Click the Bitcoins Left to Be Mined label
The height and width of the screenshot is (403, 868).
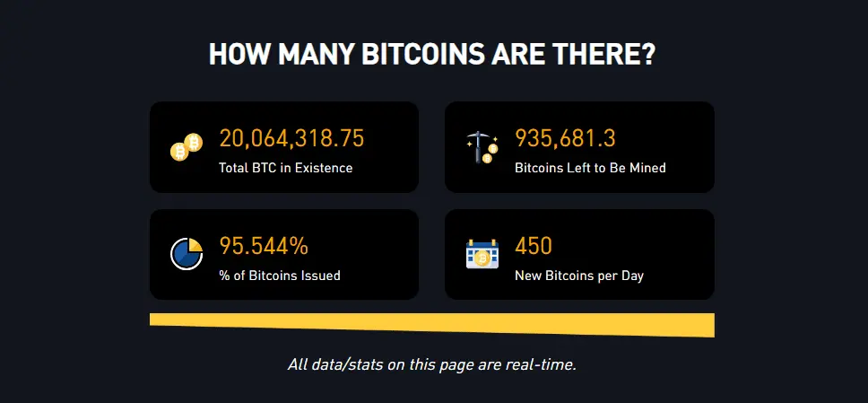click(590, 168)
